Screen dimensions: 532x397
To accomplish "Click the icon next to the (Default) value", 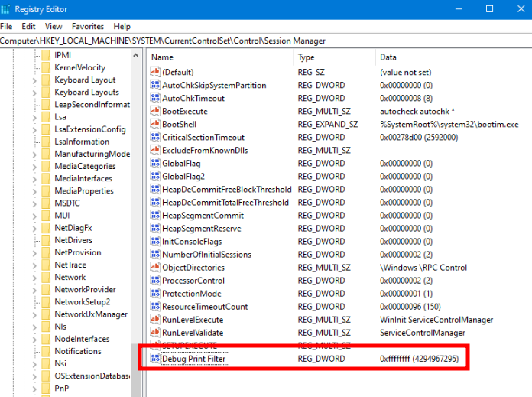I will (x=155, y=72).
